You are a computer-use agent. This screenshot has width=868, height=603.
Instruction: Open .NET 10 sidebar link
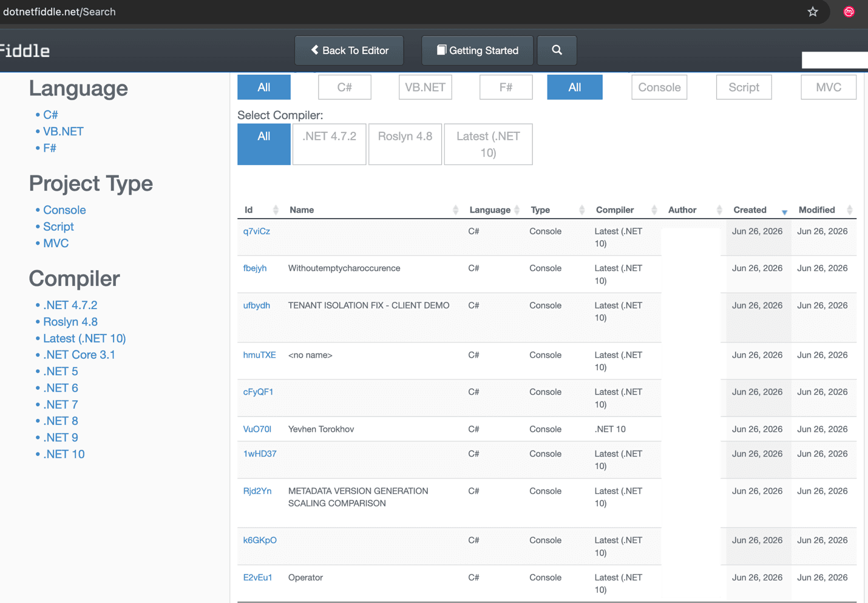coord(64,454)
